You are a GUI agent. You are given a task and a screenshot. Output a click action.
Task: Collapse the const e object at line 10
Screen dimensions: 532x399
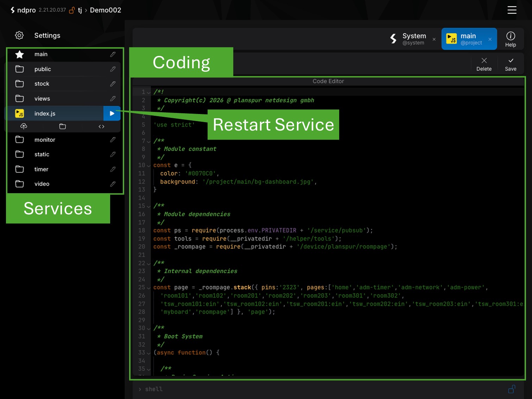pos(149,166)
